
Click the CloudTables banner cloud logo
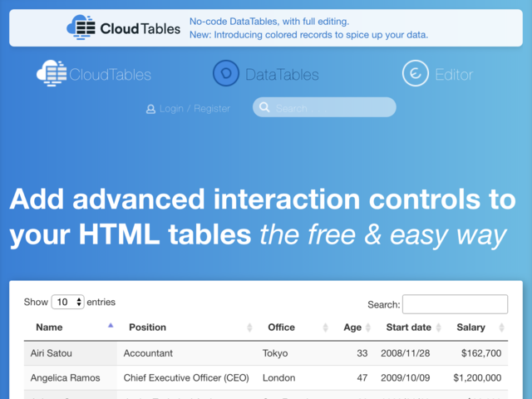81,27
